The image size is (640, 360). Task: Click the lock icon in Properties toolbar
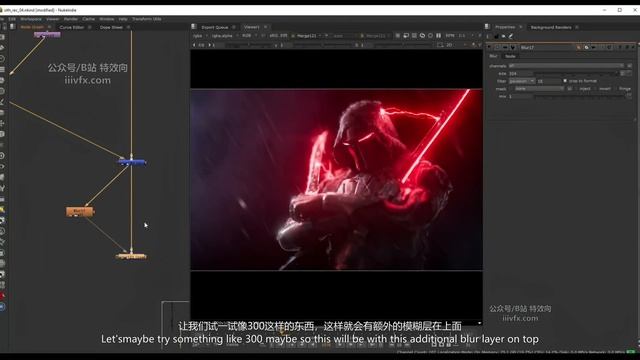coord(496,36)
